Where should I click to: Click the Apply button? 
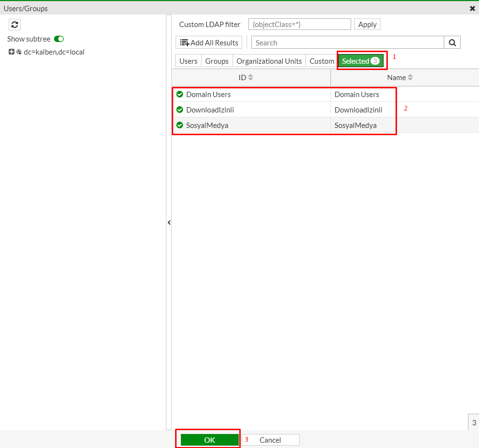367,25
